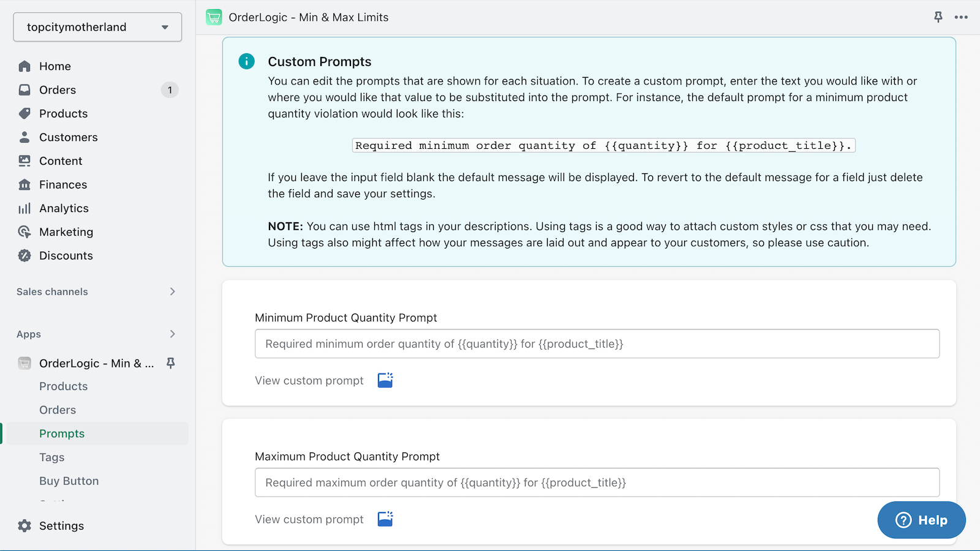Switch to the Prompts page of OrderLogic
This screenshot has height=551, width=980.
click(61, 433)
